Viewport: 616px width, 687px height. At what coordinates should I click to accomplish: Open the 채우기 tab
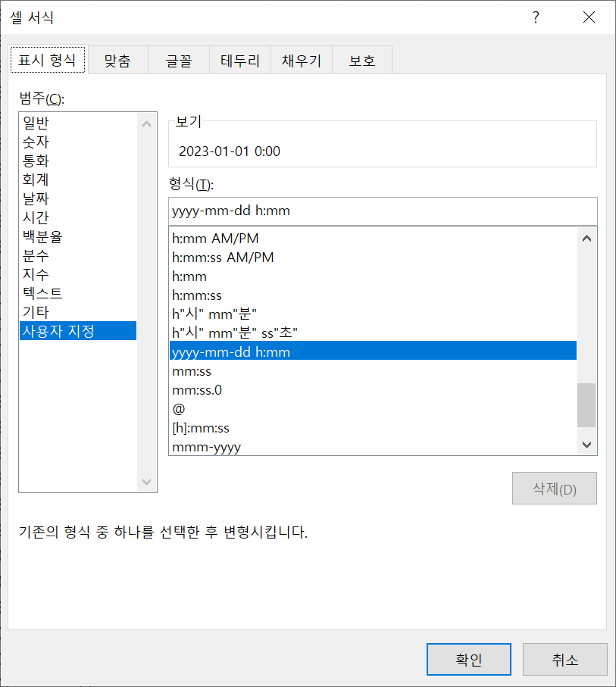coord(302,61)
